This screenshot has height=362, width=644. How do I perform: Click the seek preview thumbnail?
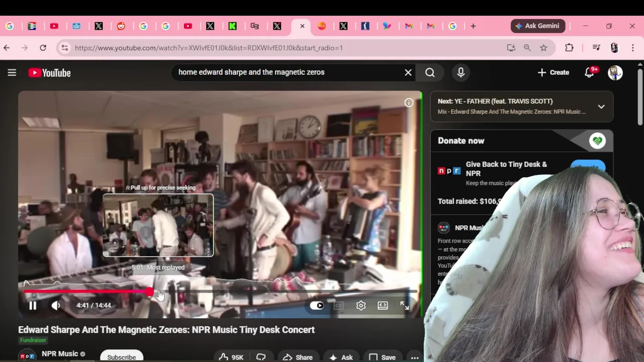(x=158, y=225)
